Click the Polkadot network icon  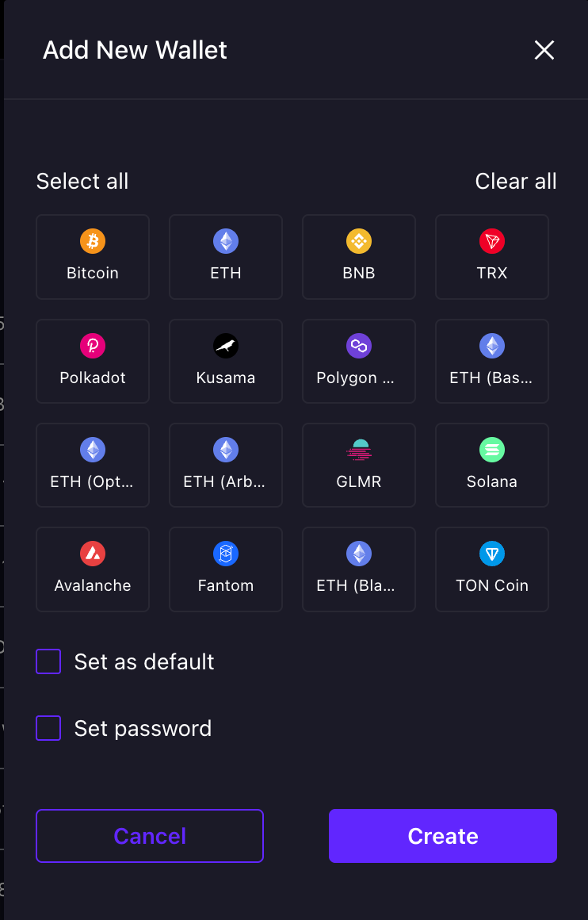point(93,346)
